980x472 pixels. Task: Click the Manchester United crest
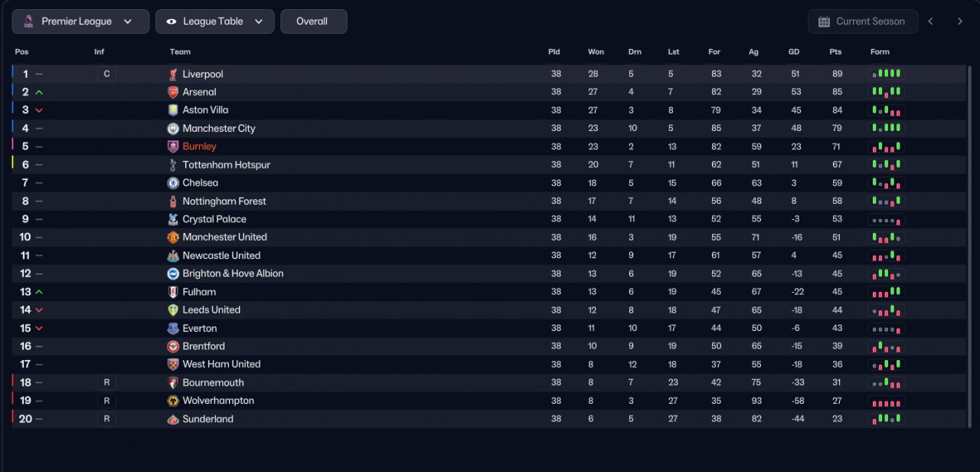(173, 238)
